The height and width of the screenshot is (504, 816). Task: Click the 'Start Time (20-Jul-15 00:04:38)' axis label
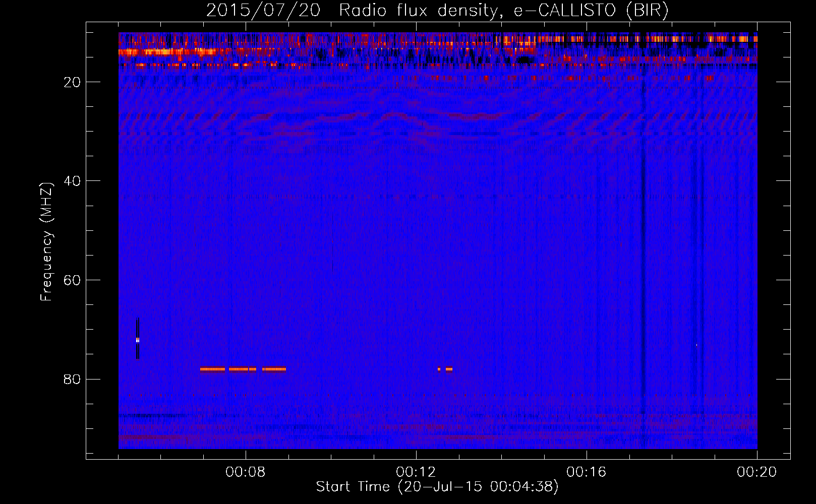click(x=437, y=487)
